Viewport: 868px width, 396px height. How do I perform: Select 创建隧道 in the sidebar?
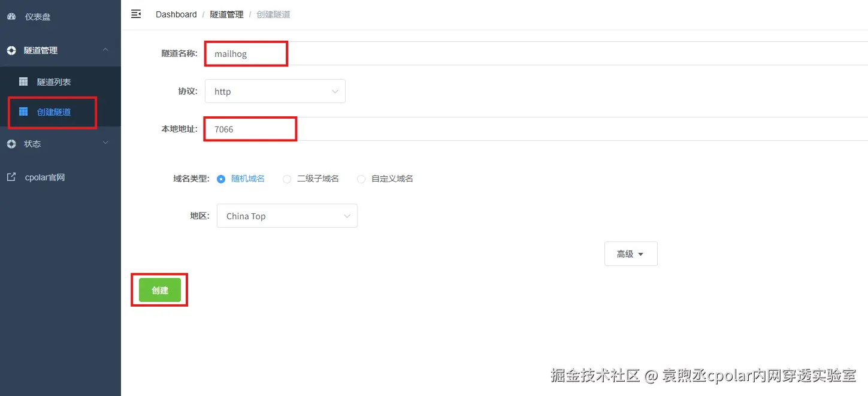61,111
